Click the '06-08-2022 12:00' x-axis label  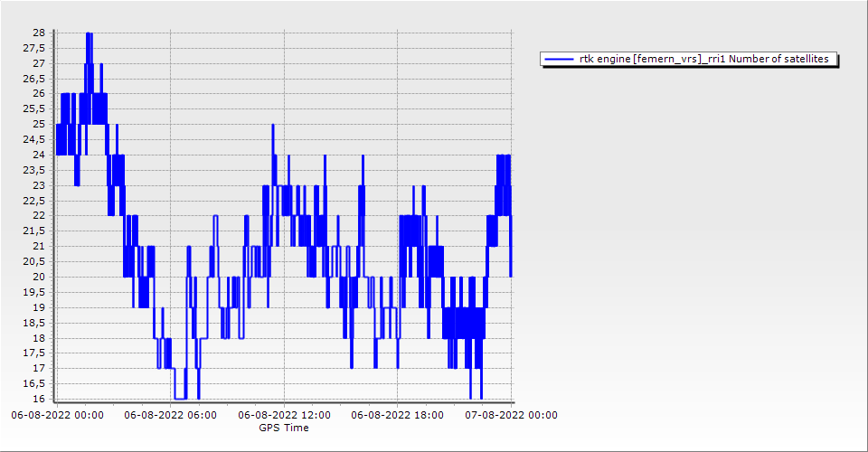click(x=285, y=416)
